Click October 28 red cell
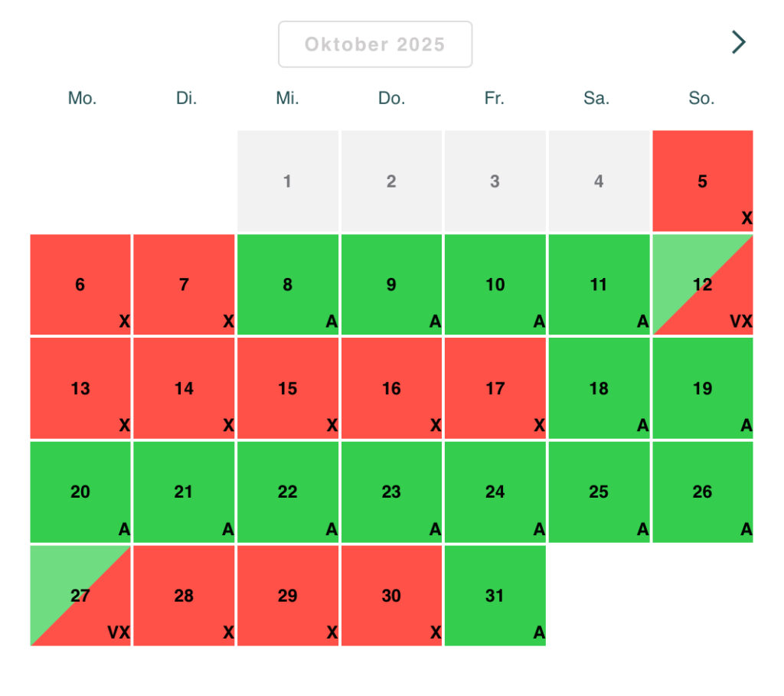Image resolution: width=784 pixels, height=696 pixels. click(184, 596)
